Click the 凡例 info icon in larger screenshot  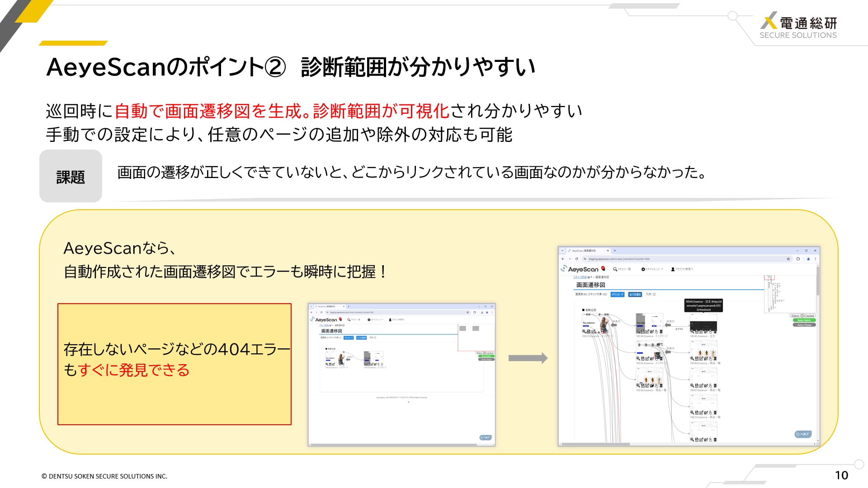654,294
